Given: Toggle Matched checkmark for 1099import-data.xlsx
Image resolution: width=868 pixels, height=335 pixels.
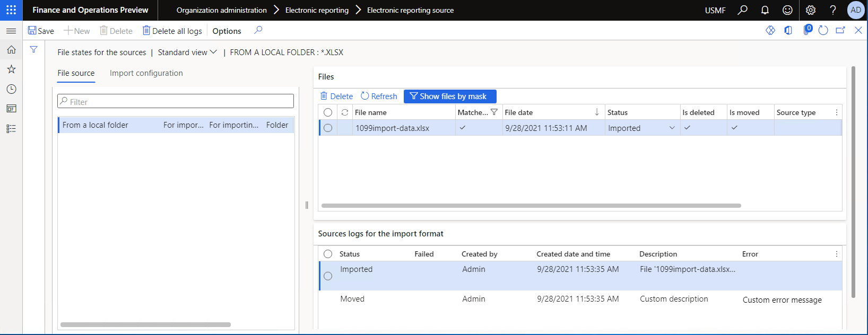Looking at the screenshot, I should pyautogui.click(x=463, y=128).
